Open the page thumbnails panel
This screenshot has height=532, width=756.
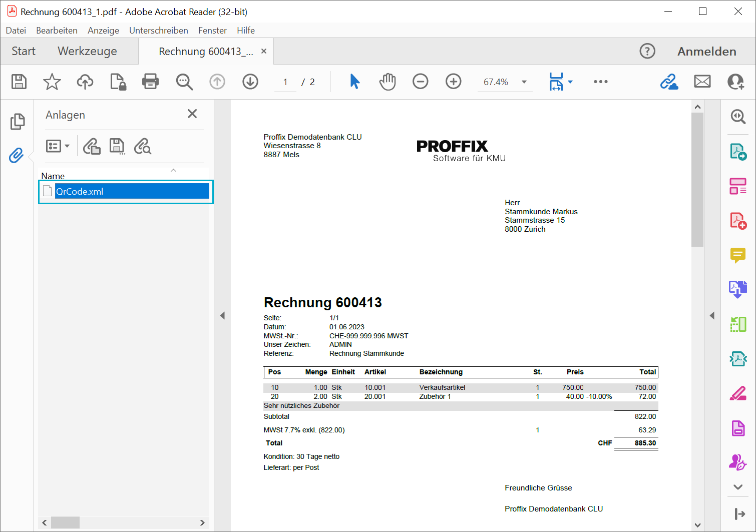18,121
